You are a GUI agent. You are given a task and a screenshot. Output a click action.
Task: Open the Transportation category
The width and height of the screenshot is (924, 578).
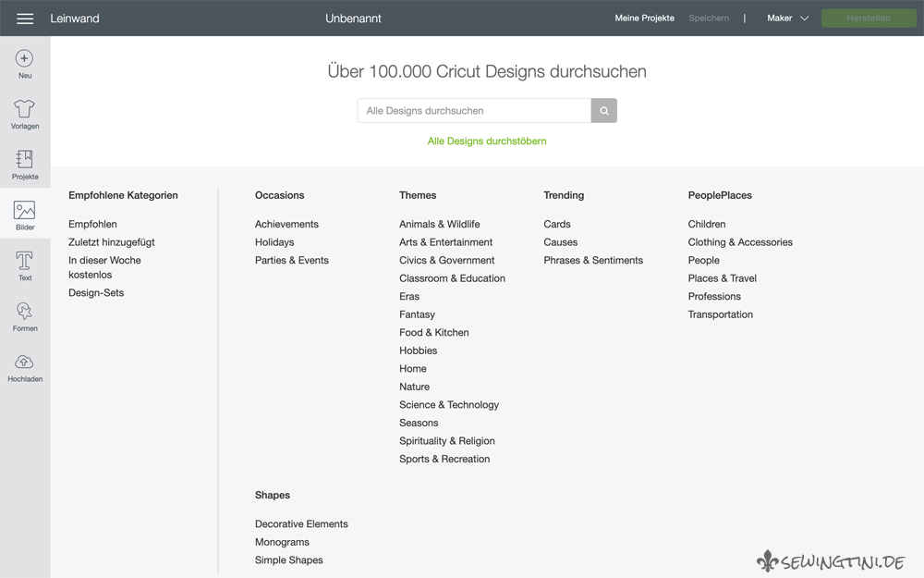[x=720, y=314]
